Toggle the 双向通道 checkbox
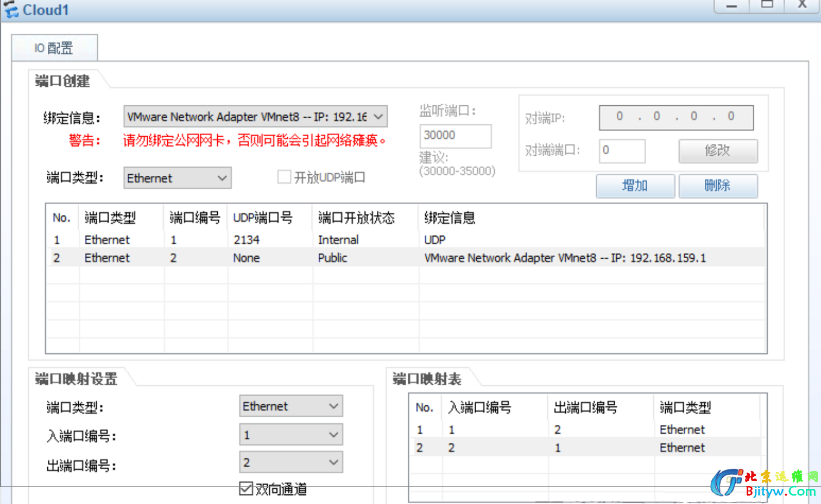 tap(246, 489)
